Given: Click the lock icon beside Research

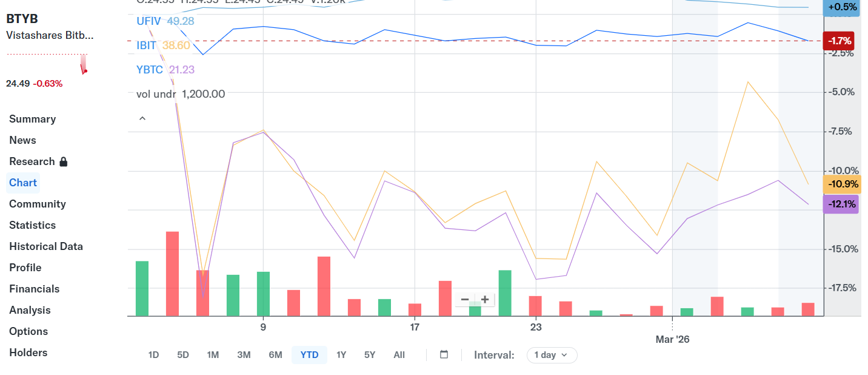Looking at the screenshot, I should [x=64, y=161].
